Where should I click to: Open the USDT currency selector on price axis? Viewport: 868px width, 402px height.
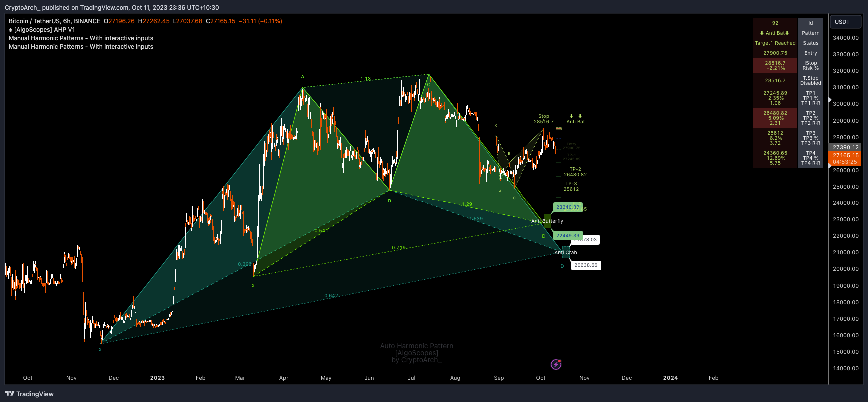coord(846,22)
